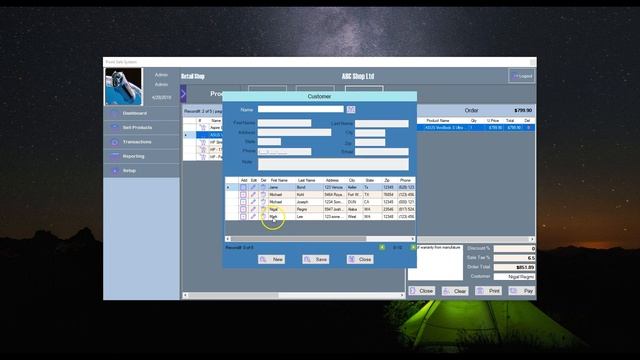Focus the Zip input field
640x360 pixels.
[370, 142]
